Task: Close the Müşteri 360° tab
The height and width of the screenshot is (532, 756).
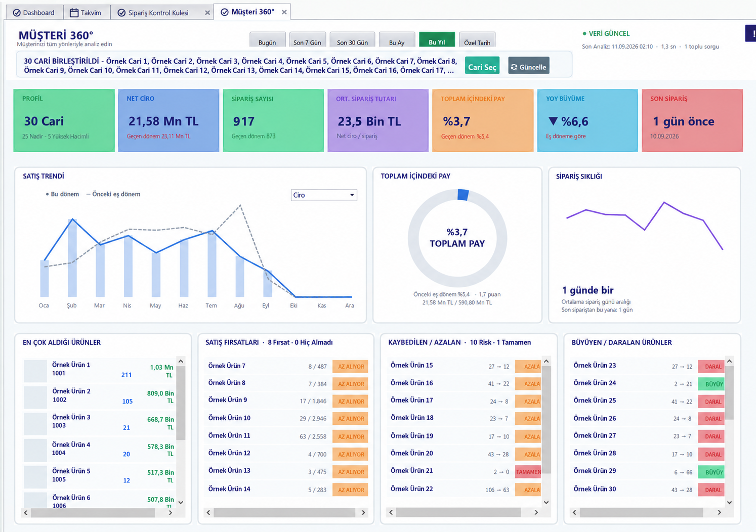Action: coord(284,12)
